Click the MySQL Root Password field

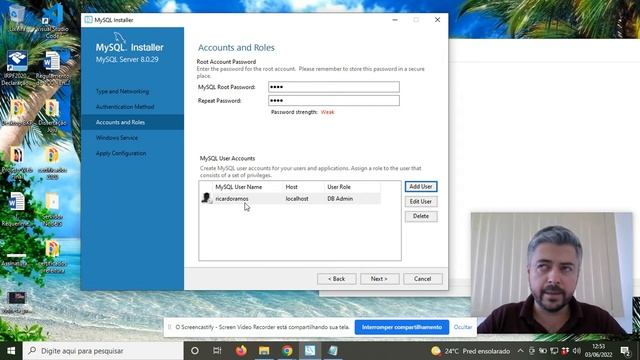333,87
